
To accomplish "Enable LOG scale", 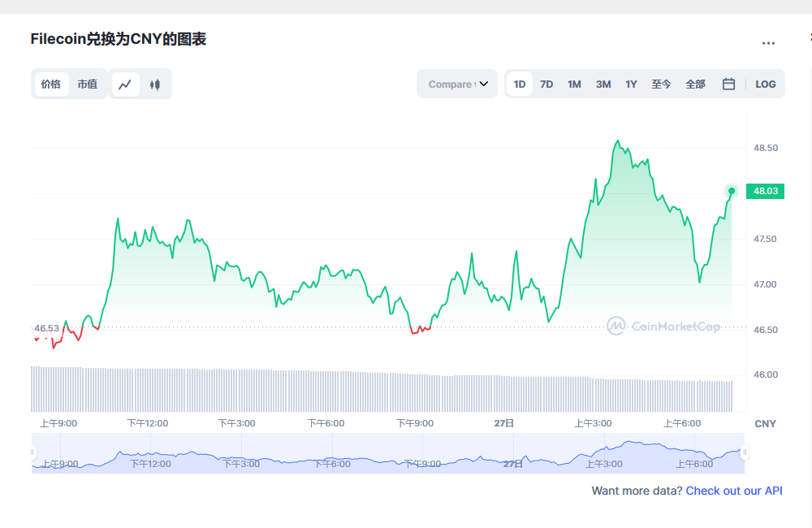I will point(765,84).
